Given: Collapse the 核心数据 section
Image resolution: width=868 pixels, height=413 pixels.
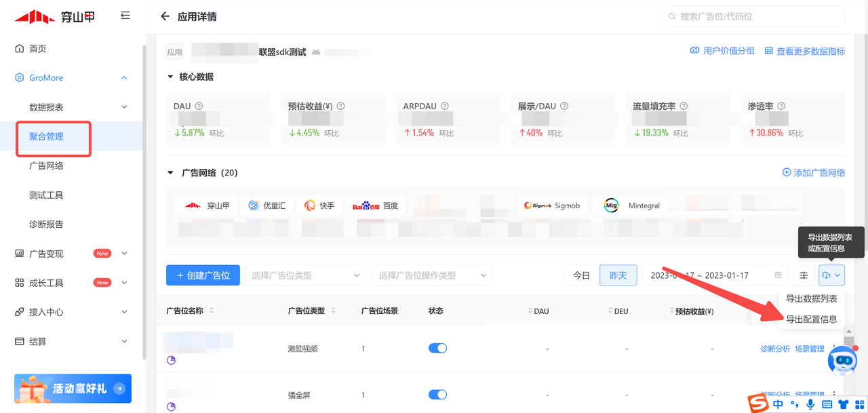Looking at the screenshot, I should (171, 77).
